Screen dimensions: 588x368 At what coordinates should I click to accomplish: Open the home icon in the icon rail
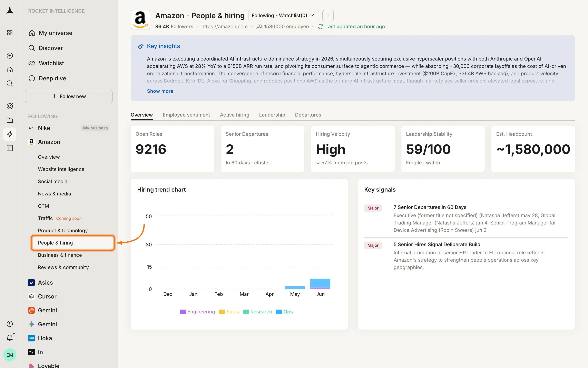point(10,70)
